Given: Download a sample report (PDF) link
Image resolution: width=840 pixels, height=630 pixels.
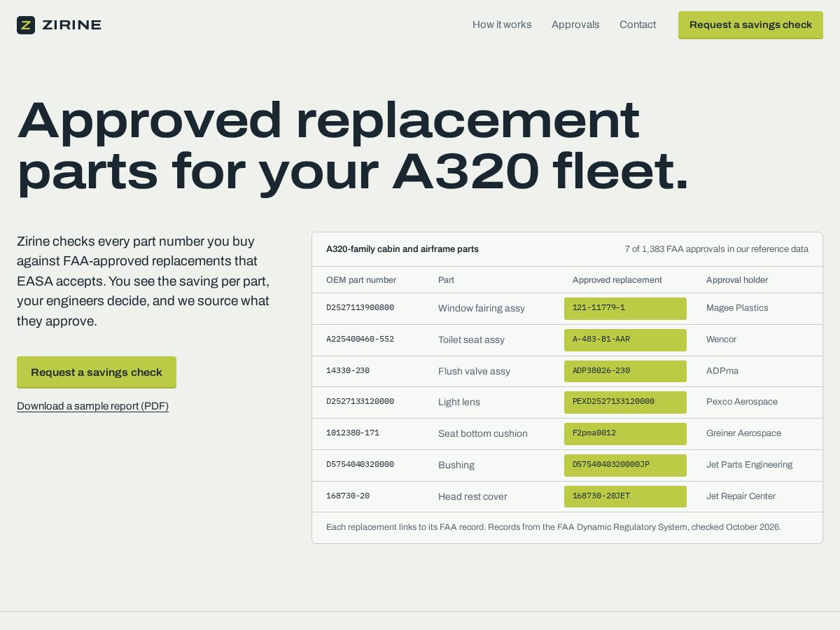Looking at the screenshot, I should click(92, 406).
